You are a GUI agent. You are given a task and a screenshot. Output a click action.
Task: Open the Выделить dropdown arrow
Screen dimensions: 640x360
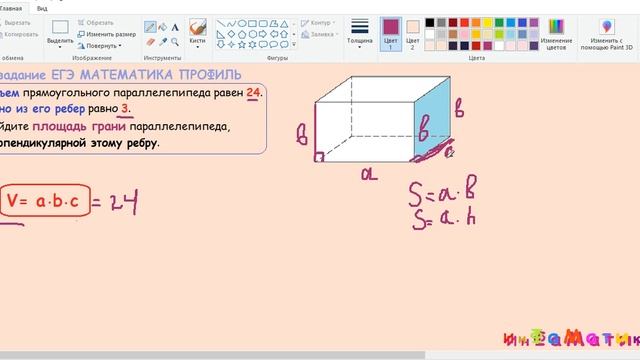[60, 47]
